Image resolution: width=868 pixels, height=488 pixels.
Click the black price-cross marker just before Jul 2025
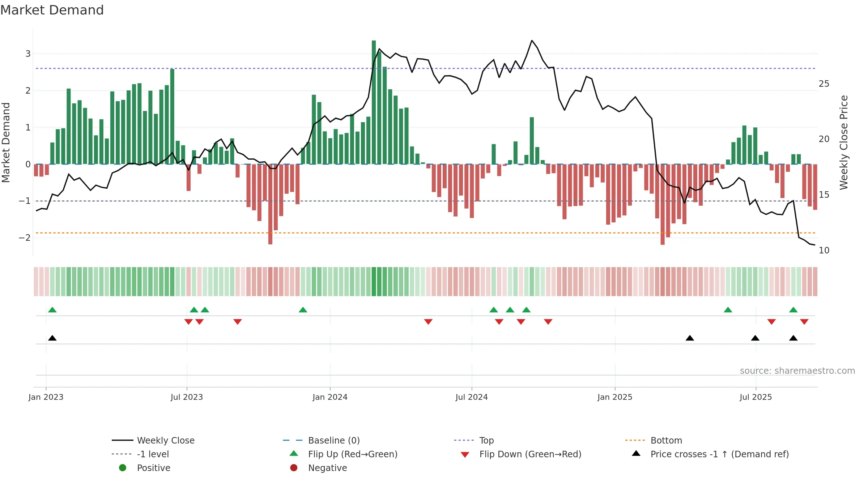click(755, 338)
